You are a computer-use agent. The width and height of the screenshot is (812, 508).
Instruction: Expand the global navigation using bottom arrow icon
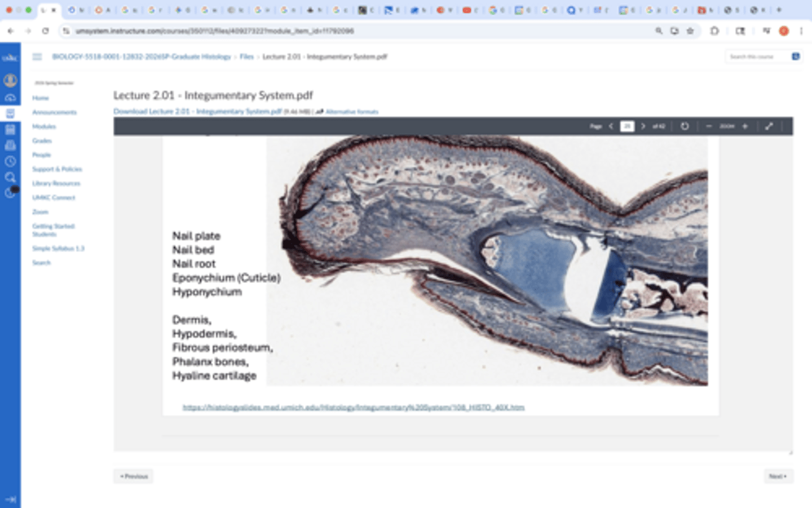click(x=10, y=499)
